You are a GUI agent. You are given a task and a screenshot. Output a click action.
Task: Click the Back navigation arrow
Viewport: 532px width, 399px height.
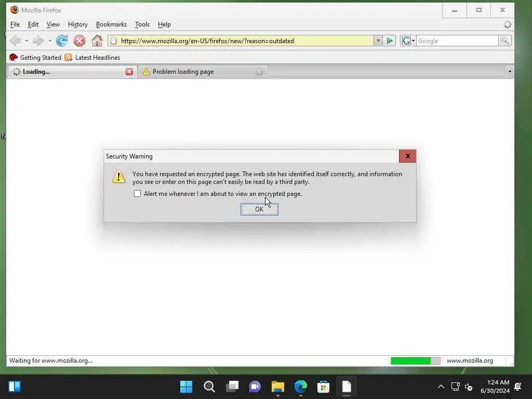point(15,41)
